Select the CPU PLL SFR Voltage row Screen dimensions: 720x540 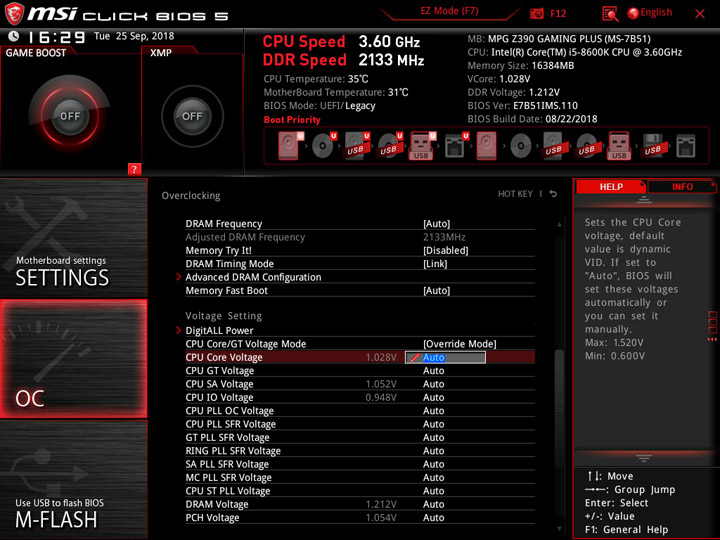(x=360, y=424)
